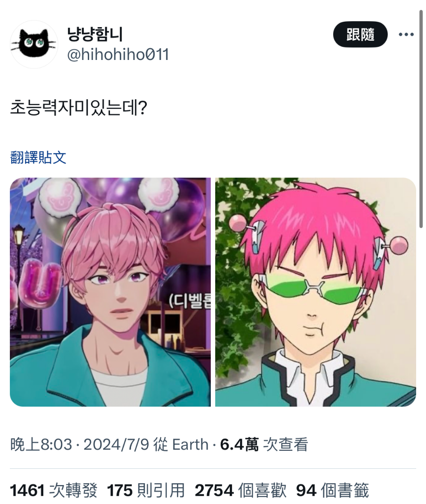Image resolution: width=426 pixels, height=504 pixels.
Task: Click the 跟隨 follow button
Action: click(x=360, y=34)
